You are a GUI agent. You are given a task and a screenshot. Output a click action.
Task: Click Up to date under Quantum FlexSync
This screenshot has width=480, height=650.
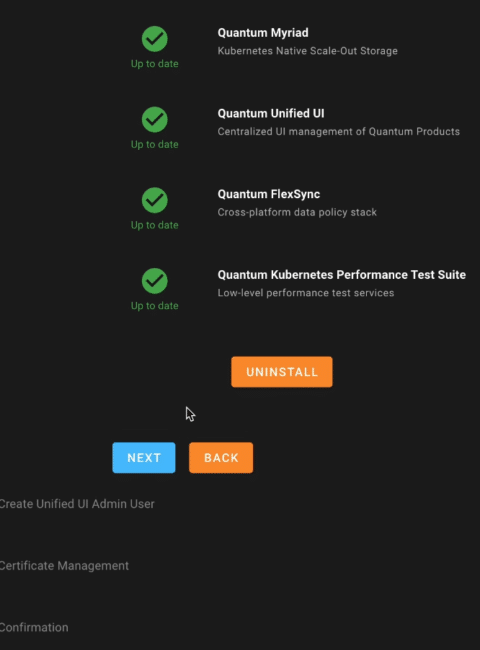155,225
